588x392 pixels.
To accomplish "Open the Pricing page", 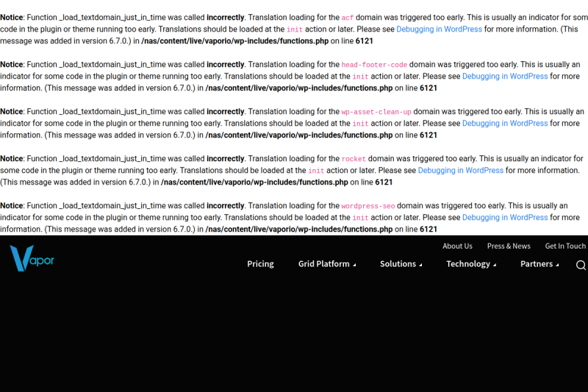I will pos(260,264).
